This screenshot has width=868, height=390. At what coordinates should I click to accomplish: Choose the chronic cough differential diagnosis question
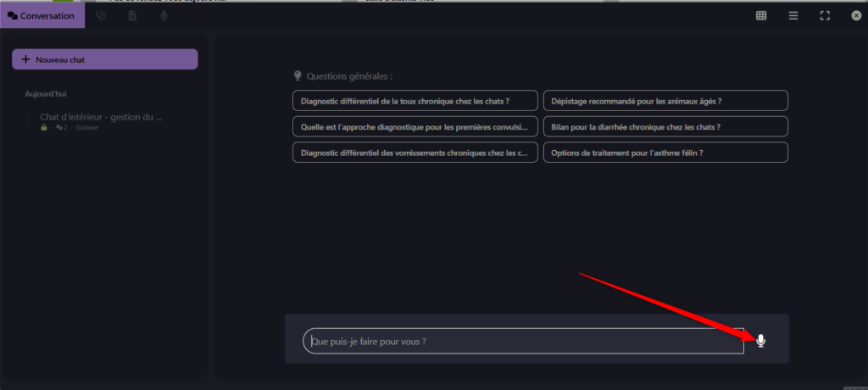click(x=415, y=101)
